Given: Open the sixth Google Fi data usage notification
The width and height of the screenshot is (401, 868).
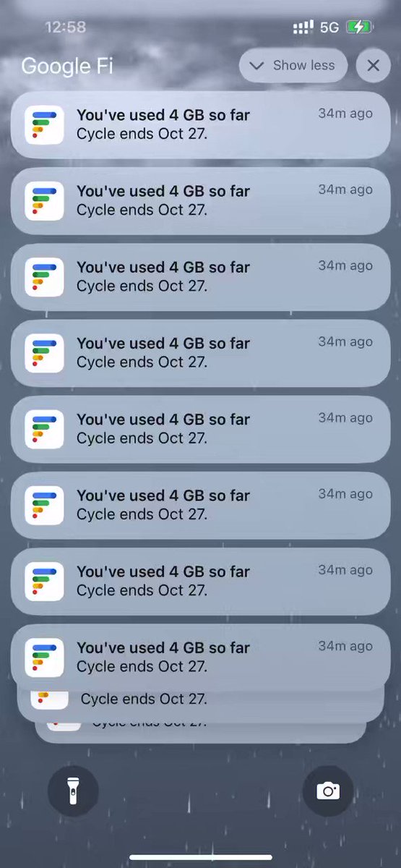Looking at the screenshot, I should [x=201, y=505].
